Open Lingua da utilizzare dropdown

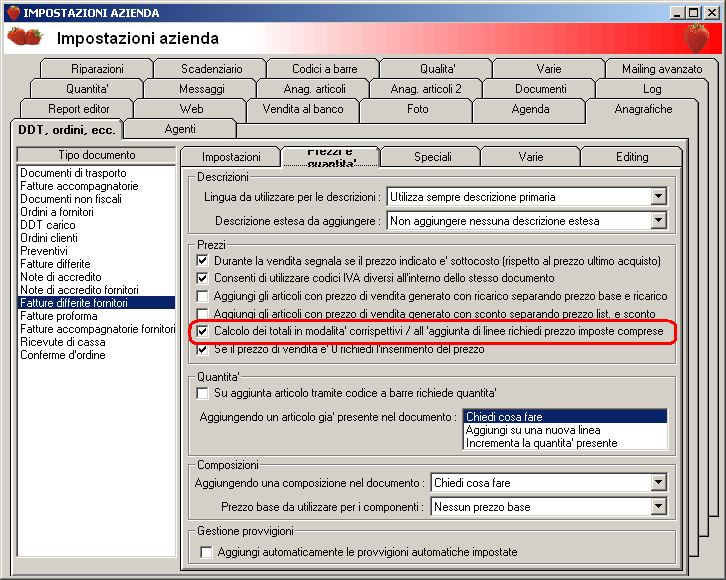[658, 196]
